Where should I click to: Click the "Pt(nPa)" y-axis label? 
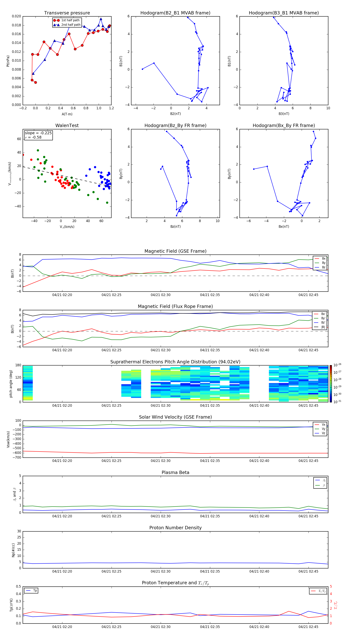point(8,61)
